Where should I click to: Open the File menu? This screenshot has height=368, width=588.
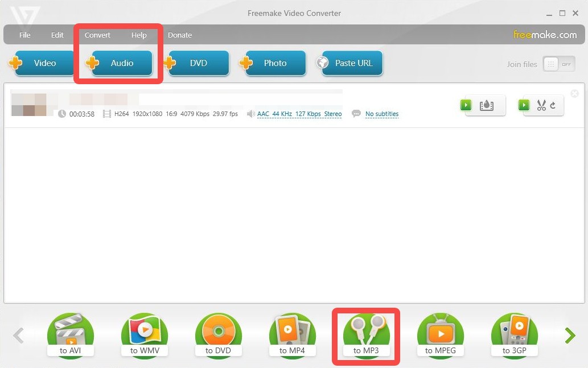click(x=24, y=35)
